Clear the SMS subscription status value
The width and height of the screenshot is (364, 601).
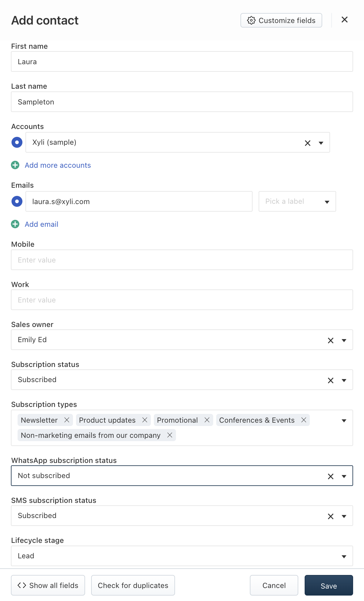coord(331,516)
